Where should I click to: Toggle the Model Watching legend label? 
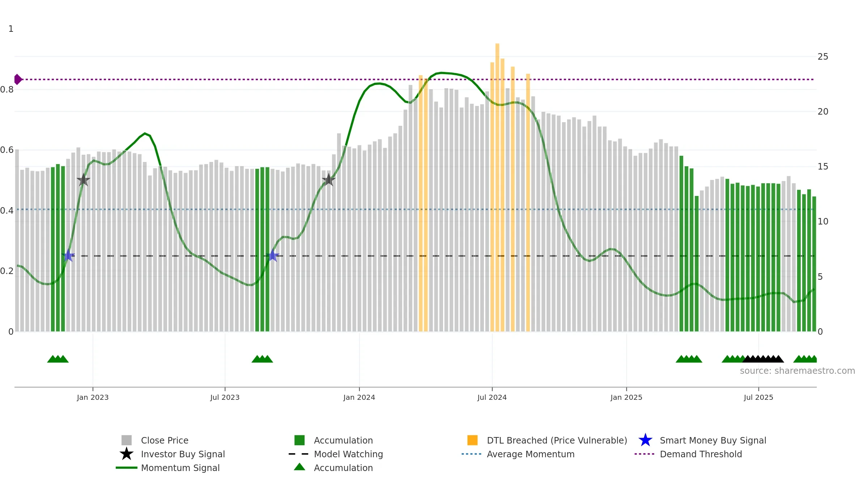(348, 454)
